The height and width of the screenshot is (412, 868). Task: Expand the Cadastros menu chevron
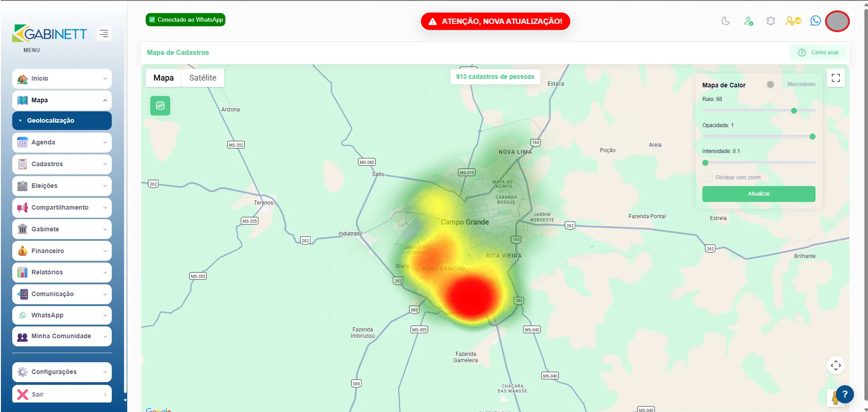[105, 164]
